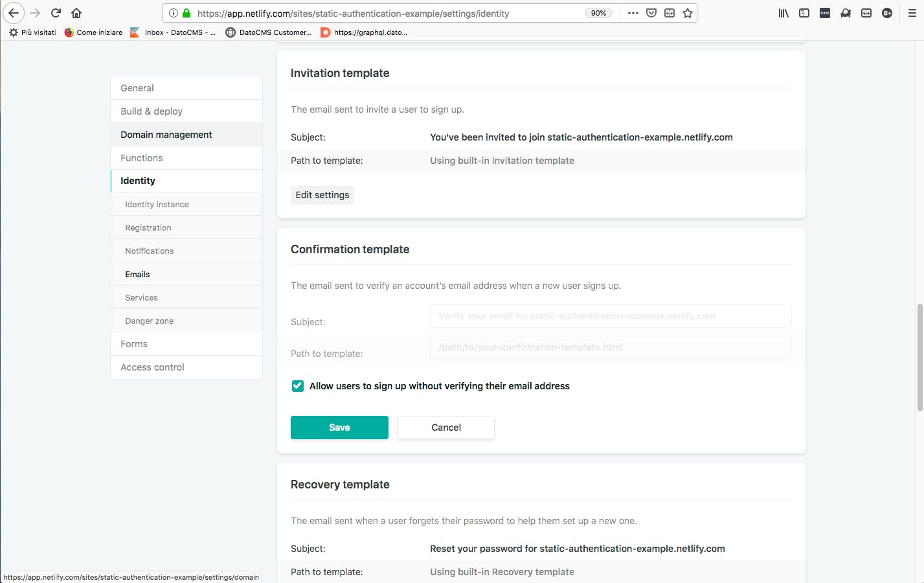This screenshot has height=583, width=924.
Task: Click Edit settings for Invitation template
Action: click(322, 195)
